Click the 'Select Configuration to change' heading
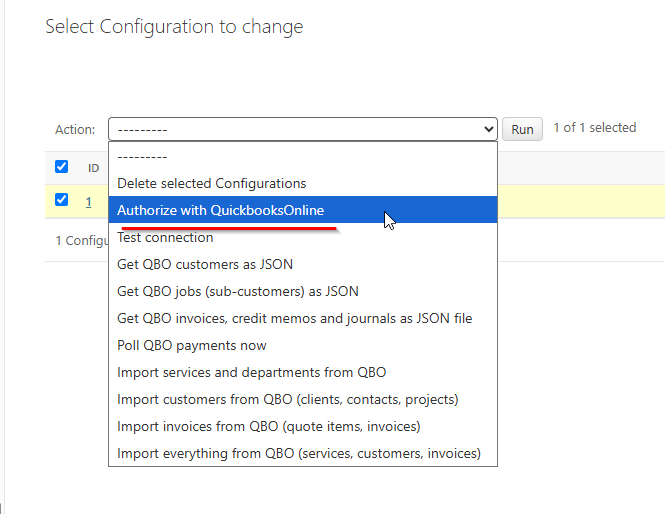This screenshot has height=514, width=665. [x=174, y=27]
